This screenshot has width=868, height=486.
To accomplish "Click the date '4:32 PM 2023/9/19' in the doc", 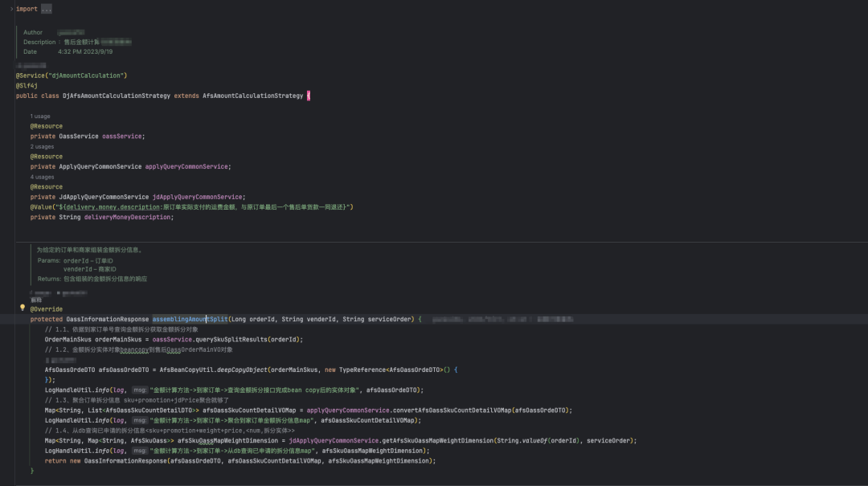I will (85, 51).
